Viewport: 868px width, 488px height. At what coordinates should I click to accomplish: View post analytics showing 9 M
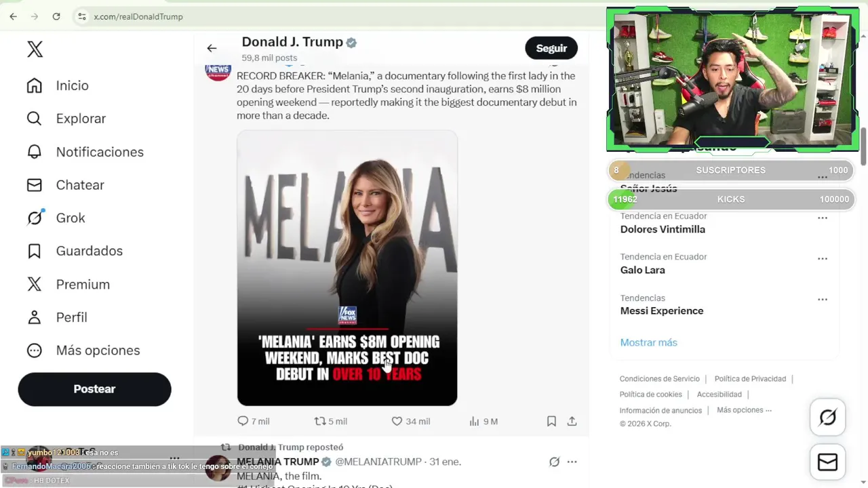pyautogui.click(x=483, y=421)
